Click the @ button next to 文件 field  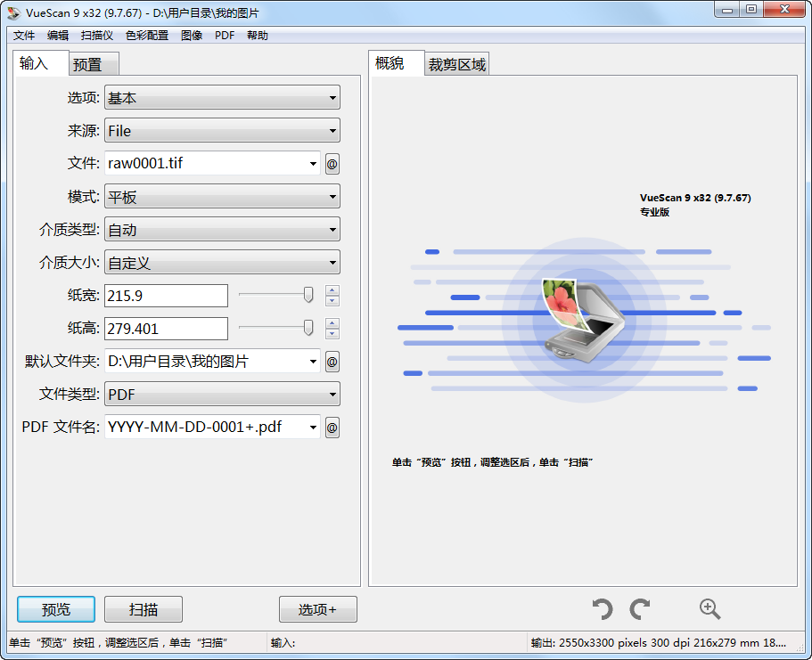(332, 164)
